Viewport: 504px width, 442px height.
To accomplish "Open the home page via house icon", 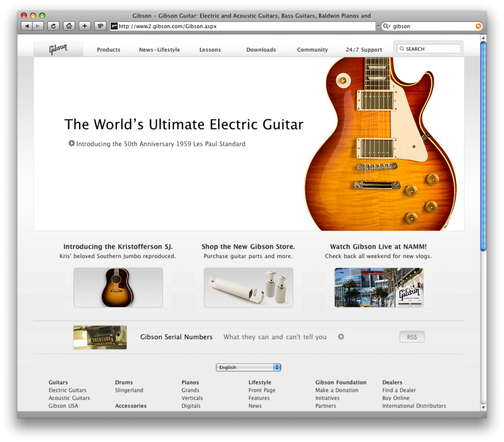I will click(x=69, y=26).
